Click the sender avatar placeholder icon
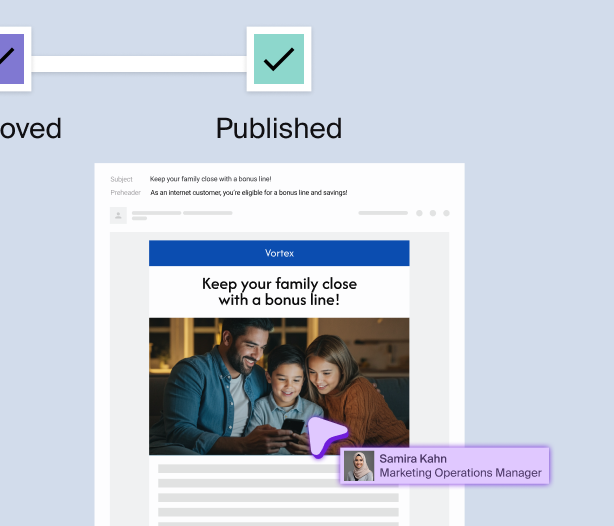The image size is (614, 526). 118,215
